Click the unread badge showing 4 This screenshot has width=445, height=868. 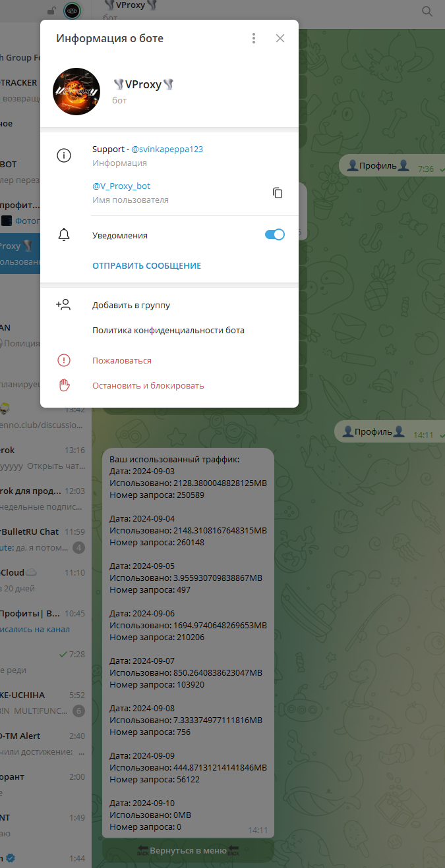(x=78, y=547)
